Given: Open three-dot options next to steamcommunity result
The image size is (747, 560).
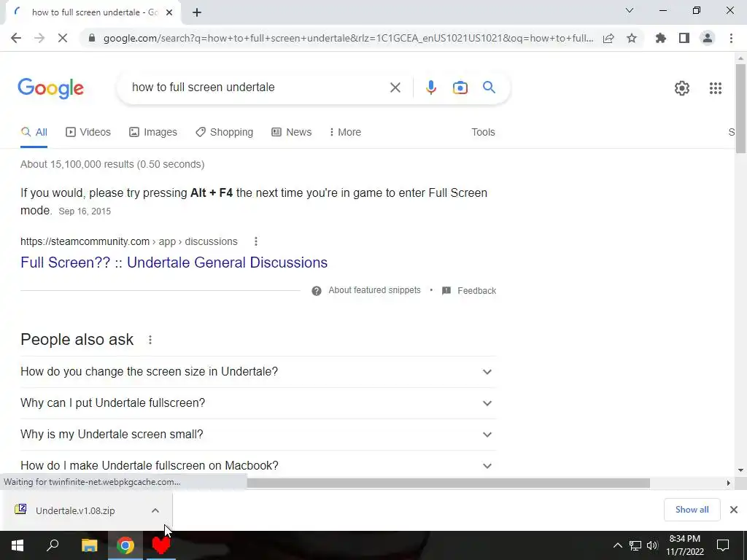Looking at the screenshot, I should pos(256,241).
